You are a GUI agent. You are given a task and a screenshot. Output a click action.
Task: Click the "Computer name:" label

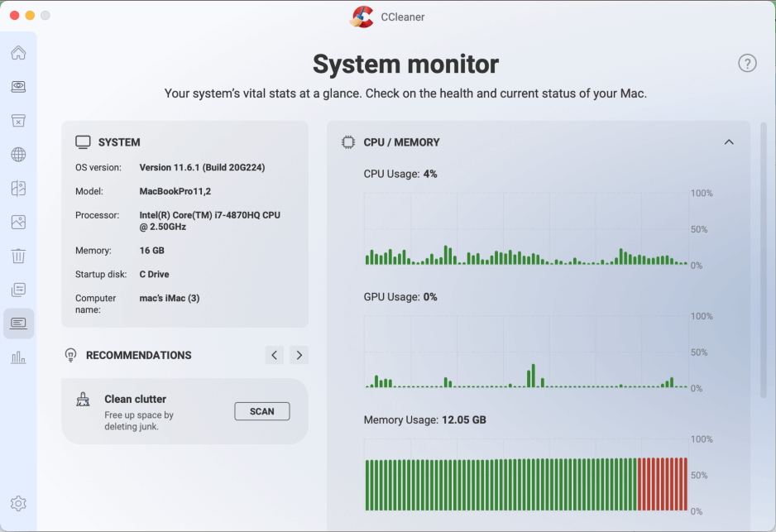[95, 304]
